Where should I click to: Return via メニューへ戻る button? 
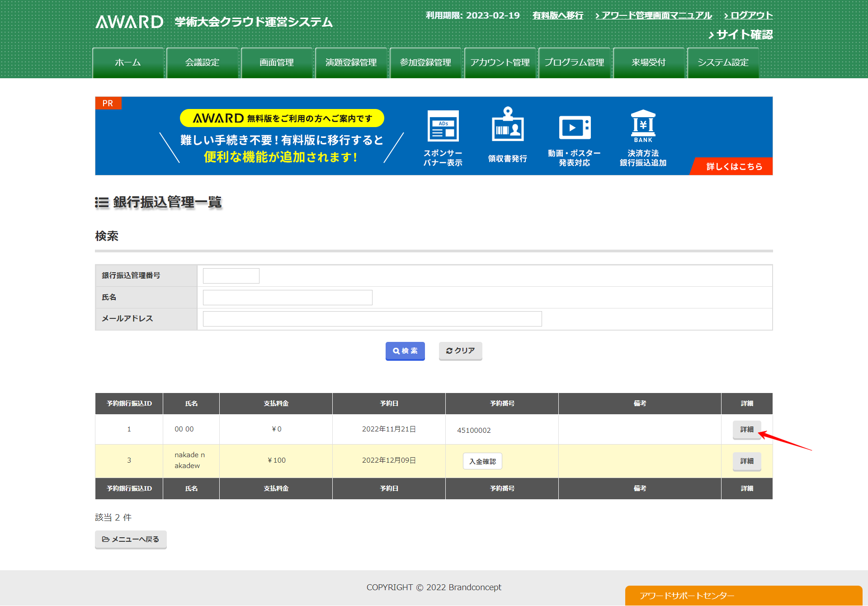(x=131, y=539)
